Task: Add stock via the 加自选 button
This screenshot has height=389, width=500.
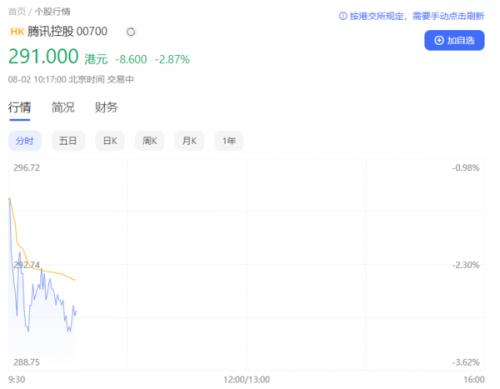Action: tap(454, 40)
